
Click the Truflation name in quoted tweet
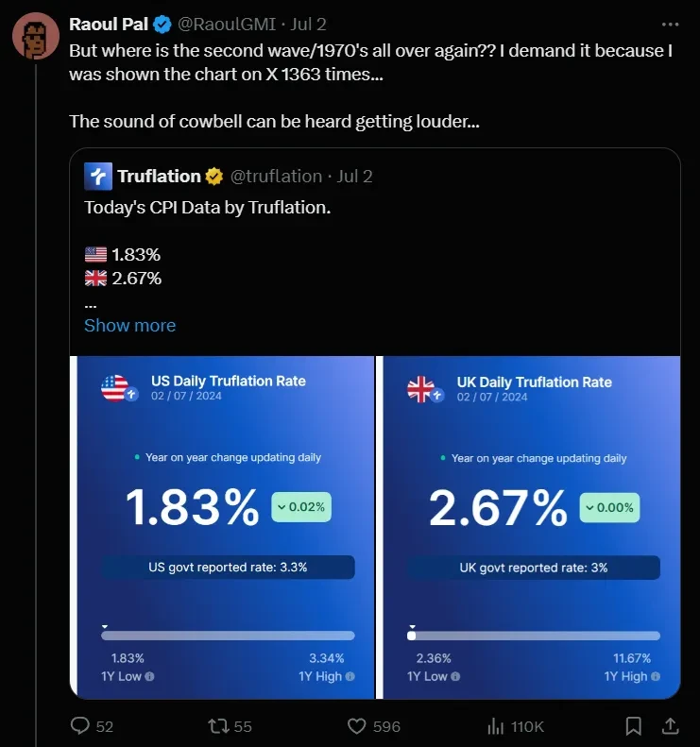(x=159, y=176)
